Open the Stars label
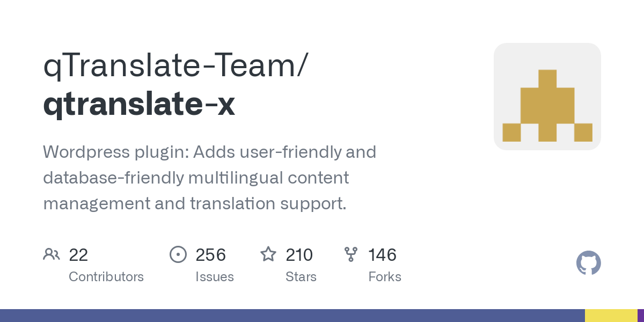Screen dimensions: 644x322 click(x=301, y=277)
